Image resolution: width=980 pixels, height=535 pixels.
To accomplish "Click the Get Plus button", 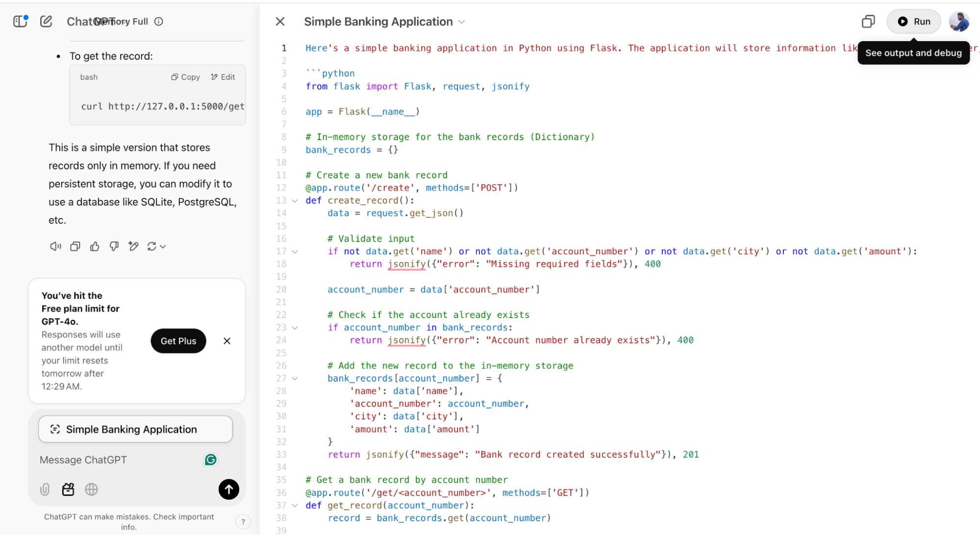I will coord(178,341).
